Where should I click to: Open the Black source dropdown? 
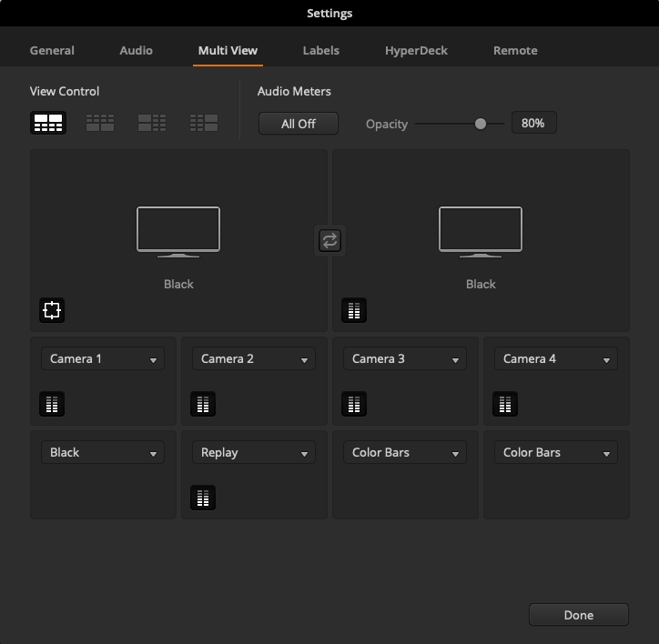pyautogui.click(x=102, y=453)
